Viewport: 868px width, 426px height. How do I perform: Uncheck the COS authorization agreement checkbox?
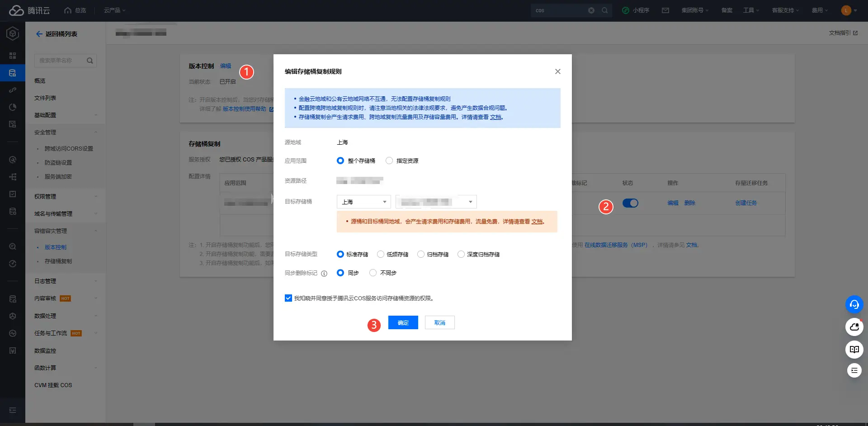[x=288, y=298]
